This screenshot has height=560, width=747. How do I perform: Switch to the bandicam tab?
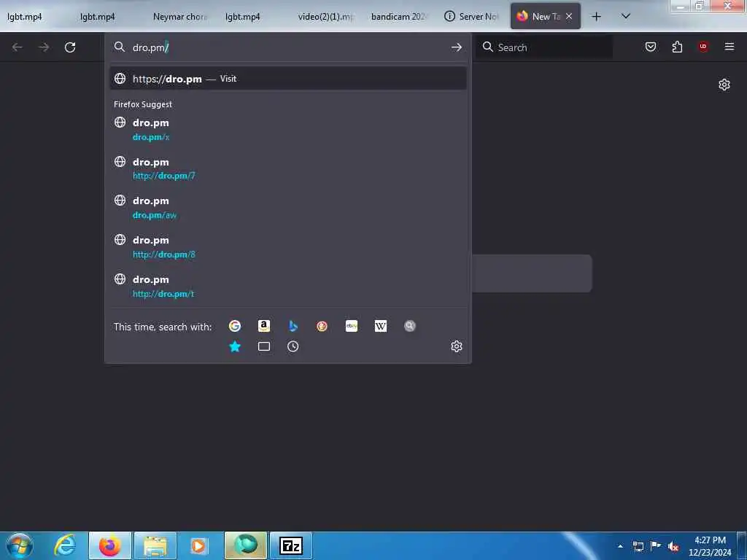[398, 17]
